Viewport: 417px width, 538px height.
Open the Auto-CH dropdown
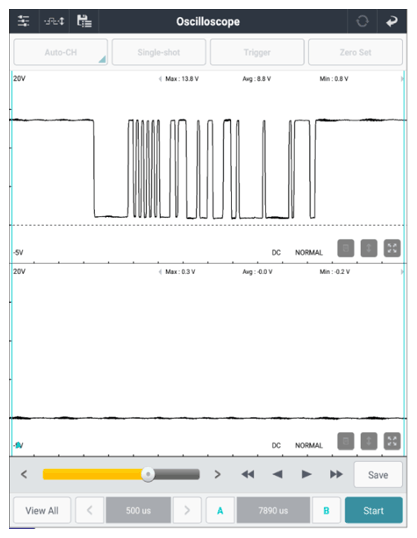[61, 52]
